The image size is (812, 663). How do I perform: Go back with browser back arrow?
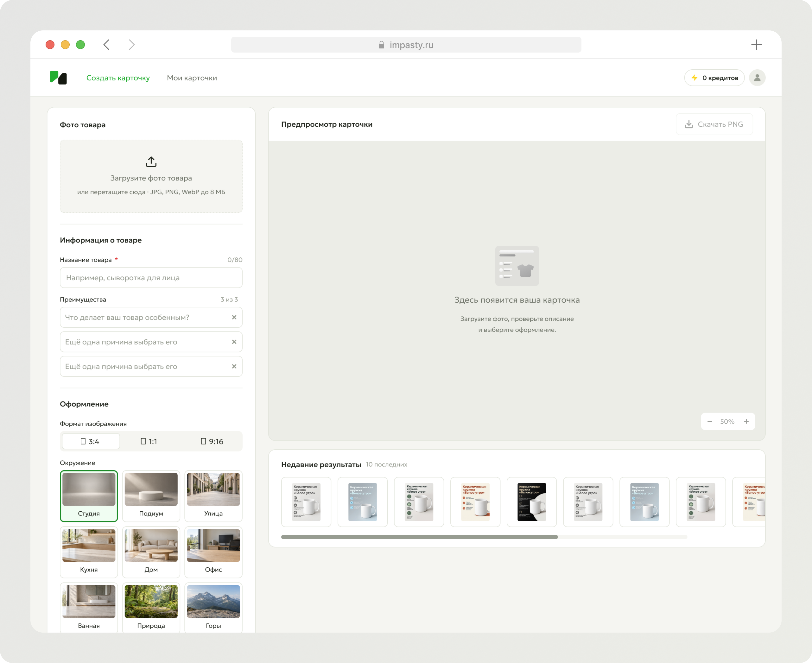[x=106, y=45]
